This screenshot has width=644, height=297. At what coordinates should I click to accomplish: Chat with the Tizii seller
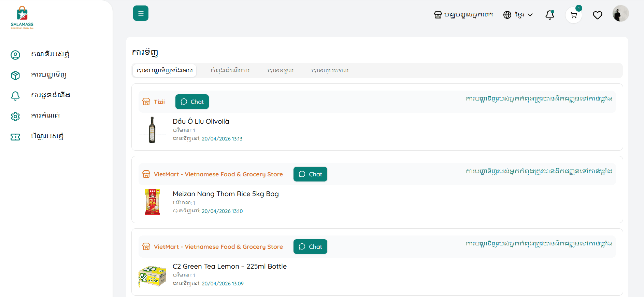pyautogui.click(x=192, y=102)
